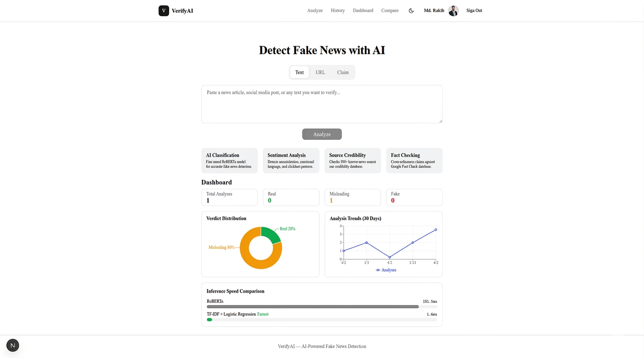
Task: Navigate to the Compare page
Action: coord(390,10)
